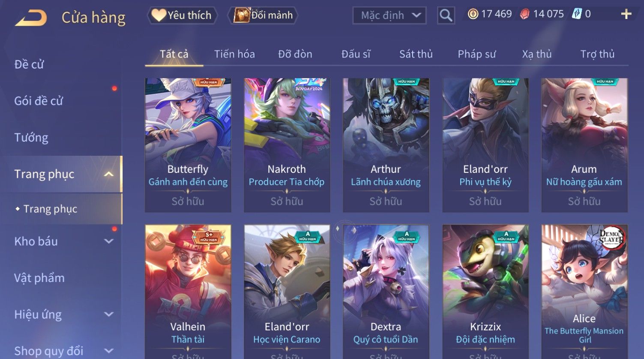Viewport: 644px width, 359px height.
Task: Open search with the magnifier icon
Action: pos(446,15)
